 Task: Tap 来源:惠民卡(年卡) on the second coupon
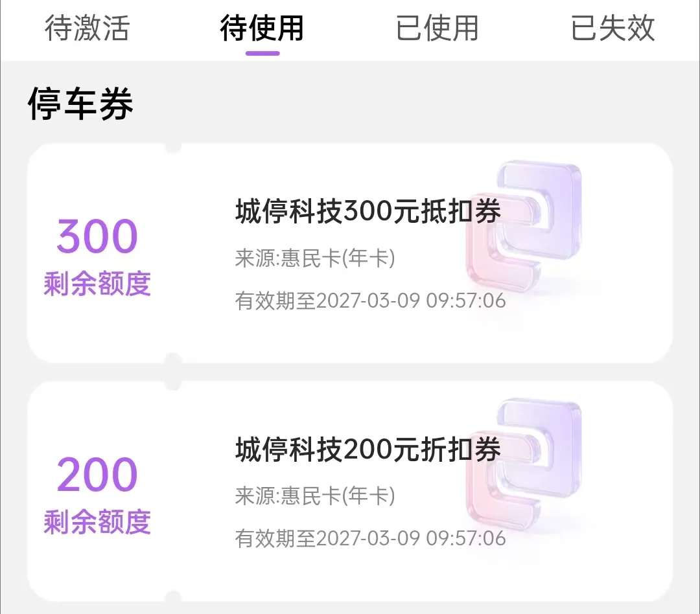(x=315, y=495)
